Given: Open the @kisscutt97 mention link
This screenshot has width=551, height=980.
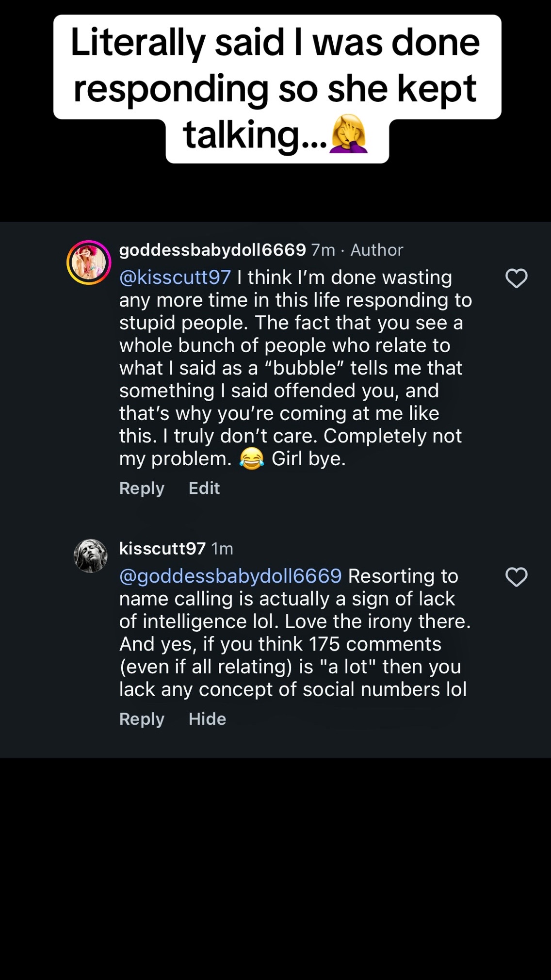Looking at the screenshot, I should pyautogui.click(x=175, y=278).
